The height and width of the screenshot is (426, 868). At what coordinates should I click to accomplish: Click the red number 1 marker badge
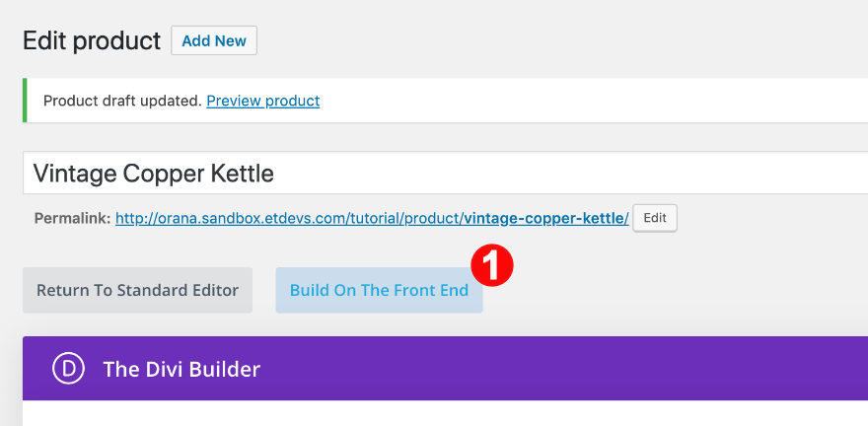point(491,265)
